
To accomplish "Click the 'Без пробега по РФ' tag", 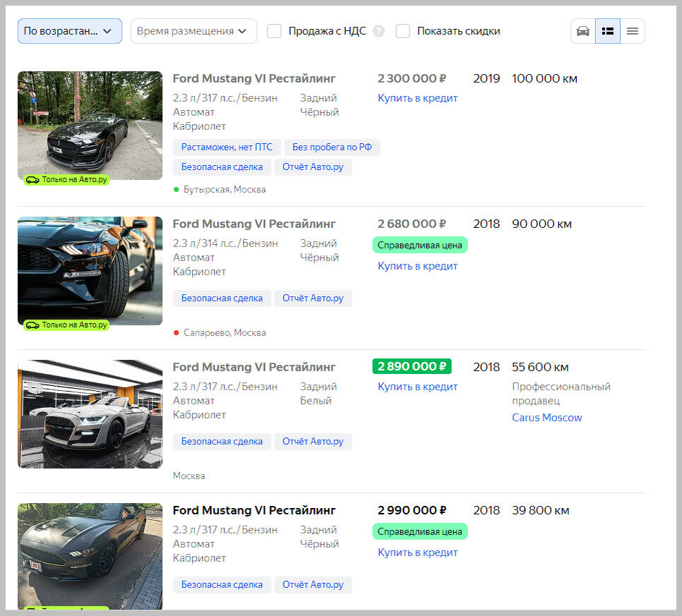I will click(332, 147).
